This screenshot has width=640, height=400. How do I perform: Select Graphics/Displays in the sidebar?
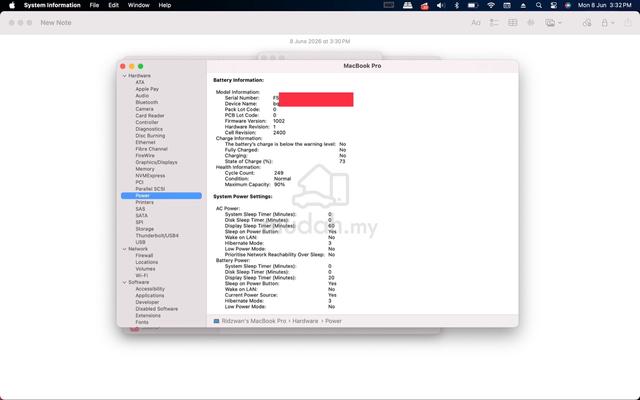[156, 162]
